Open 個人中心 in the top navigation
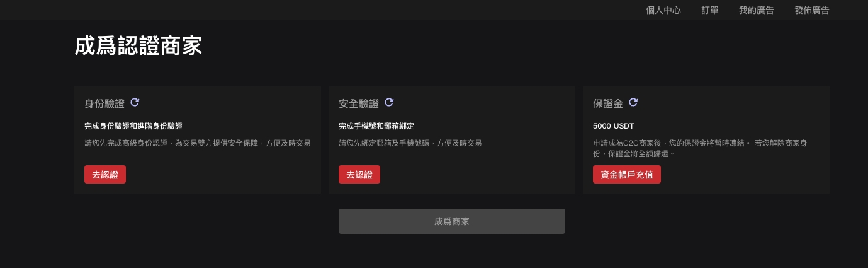Viewport: 868px width, 268px height. [x=663, y=10]
